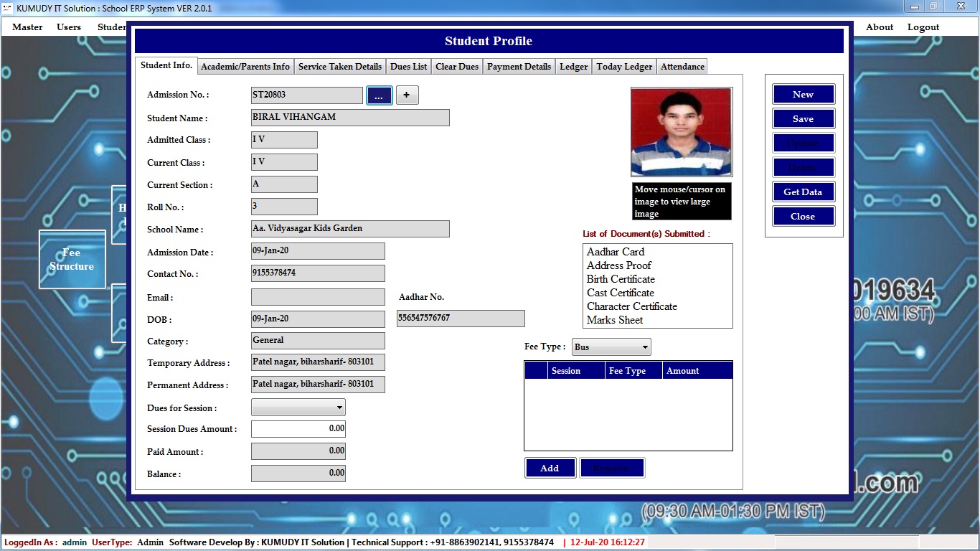Open the Fee Structure tile

coord(72,259)
